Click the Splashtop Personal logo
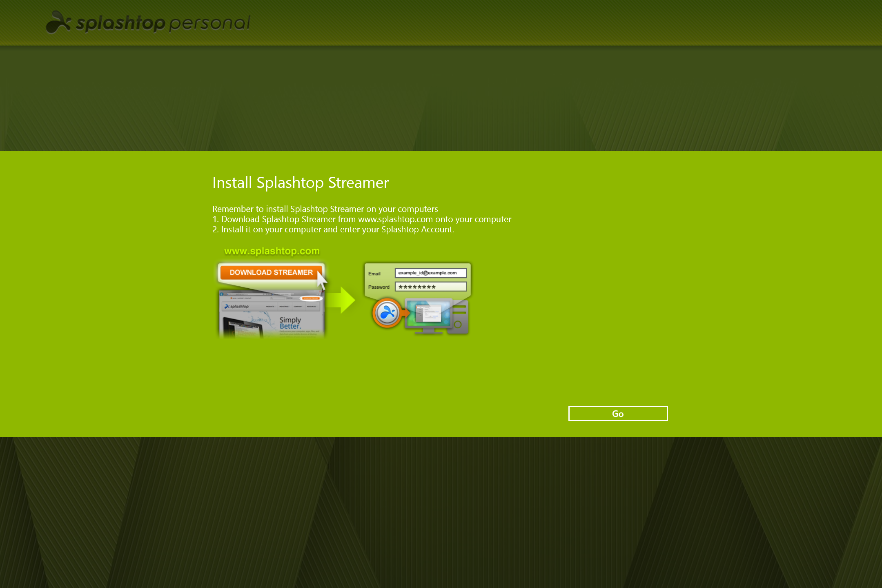882x588 pixels. 148,22
